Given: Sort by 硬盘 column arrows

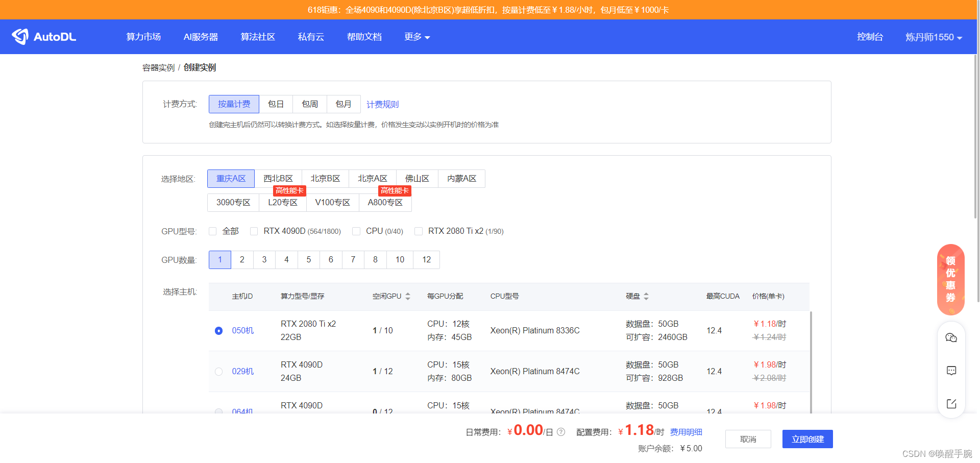Looking at the screenshot, I should [646, 296].
